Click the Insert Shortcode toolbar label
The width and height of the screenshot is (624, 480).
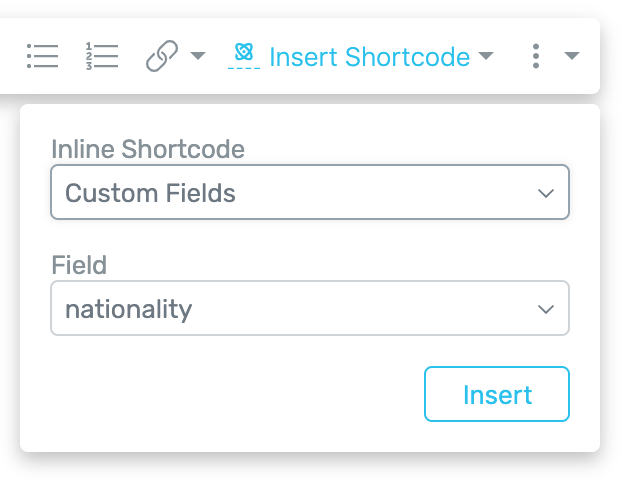coord(370,57)
